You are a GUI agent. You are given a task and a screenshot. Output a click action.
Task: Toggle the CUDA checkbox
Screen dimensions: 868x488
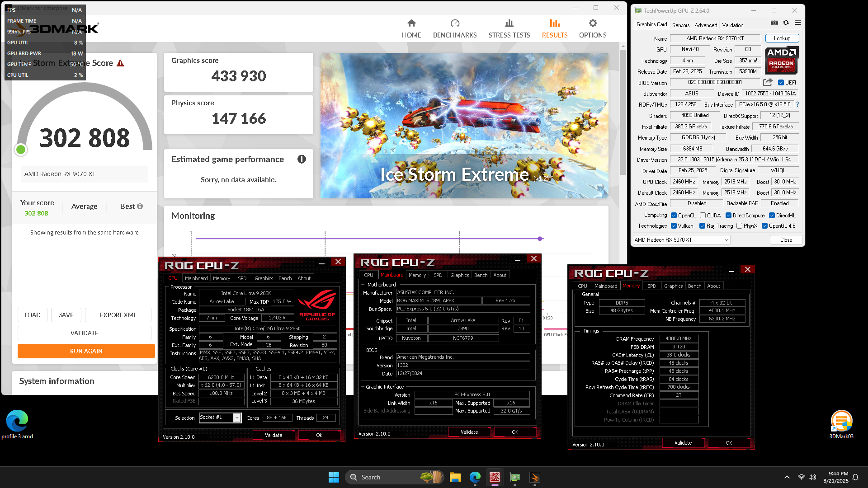(x=703, y=216)
